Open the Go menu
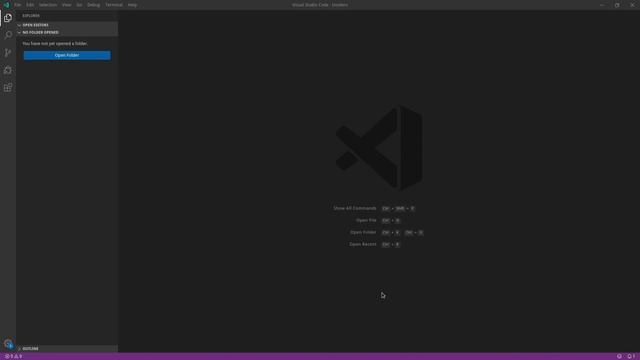The width and height of the screenshot is (640, 360). pos(79,5)
